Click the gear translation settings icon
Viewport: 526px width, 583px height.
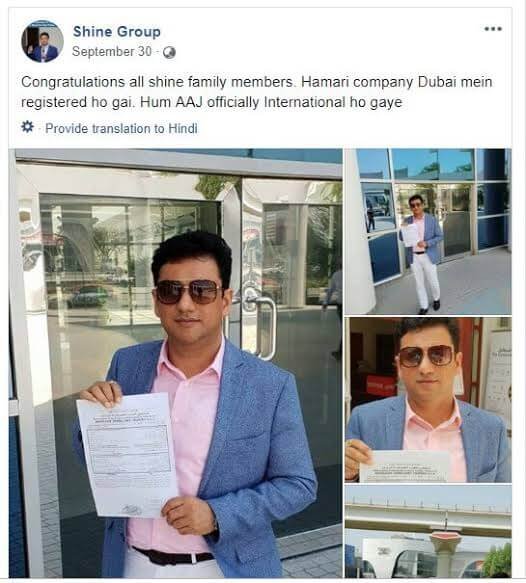(27, 127)
